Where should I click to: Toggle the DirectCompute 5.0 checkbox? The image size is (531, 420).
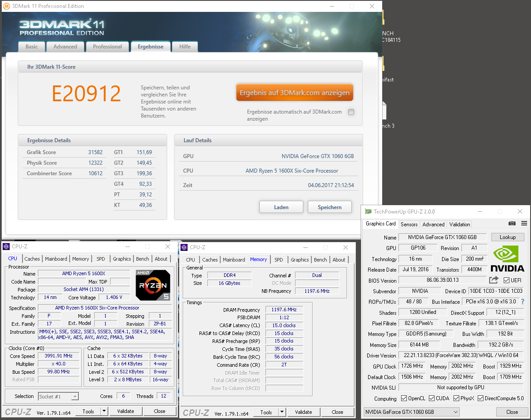[480, 398]
